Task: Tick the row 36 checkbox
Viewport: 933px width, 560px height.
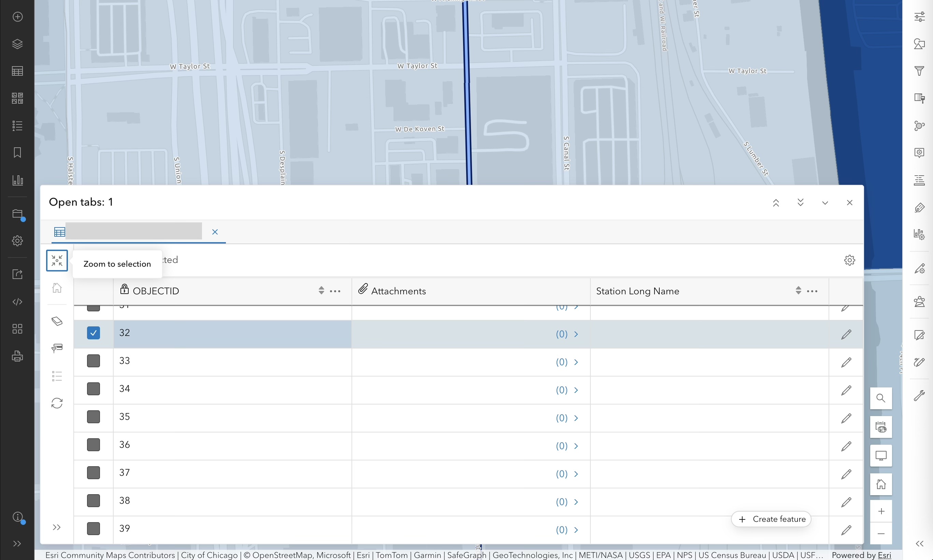Action: (x=93, y=444)
